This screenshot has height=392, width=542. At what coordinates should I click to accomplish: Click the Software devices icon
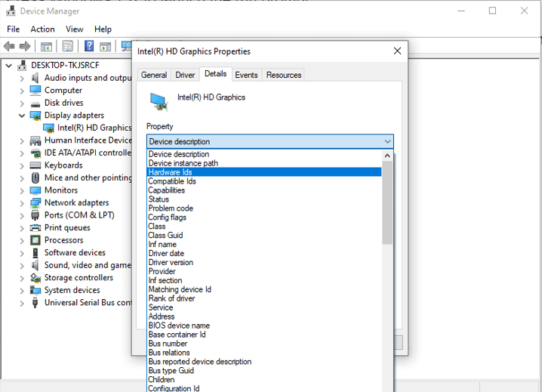(35, 252)
